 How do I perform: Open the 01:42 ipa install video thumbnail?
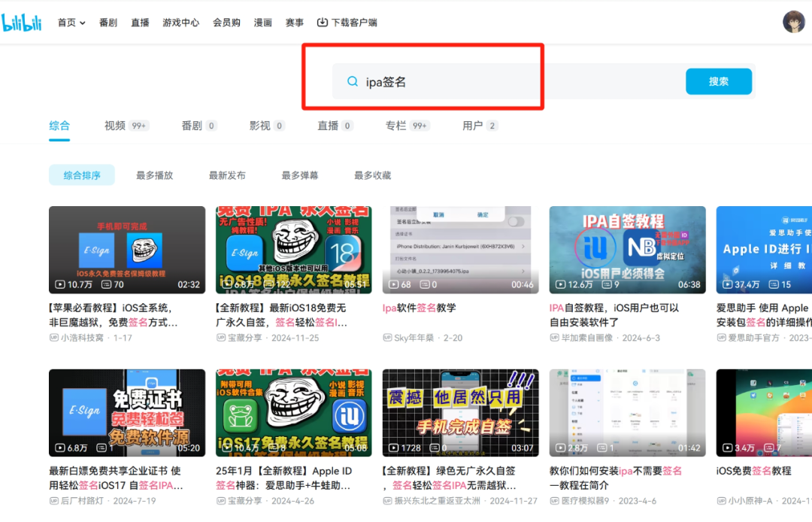627,413
